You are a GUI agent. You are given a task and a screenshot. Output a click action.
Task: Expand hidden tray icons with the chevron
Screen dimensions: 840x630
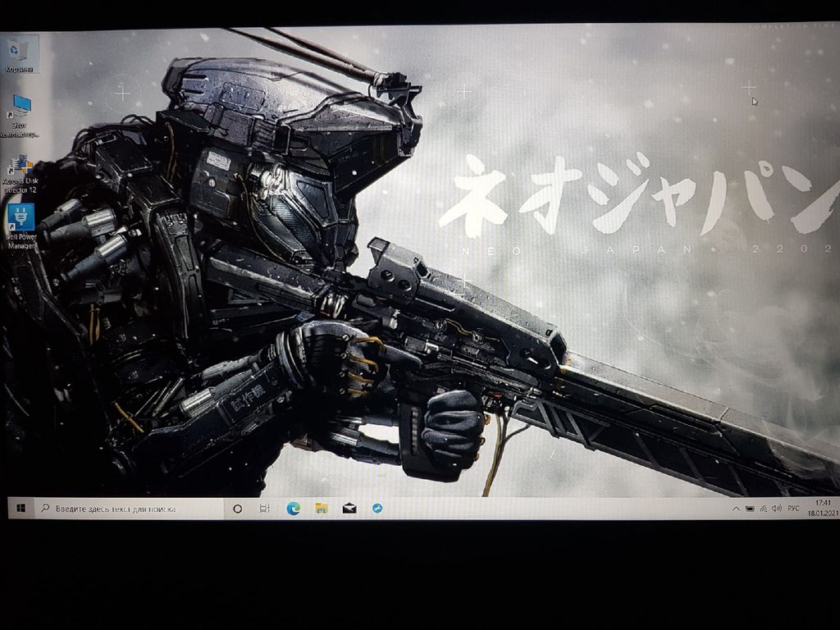coord(735,509)
